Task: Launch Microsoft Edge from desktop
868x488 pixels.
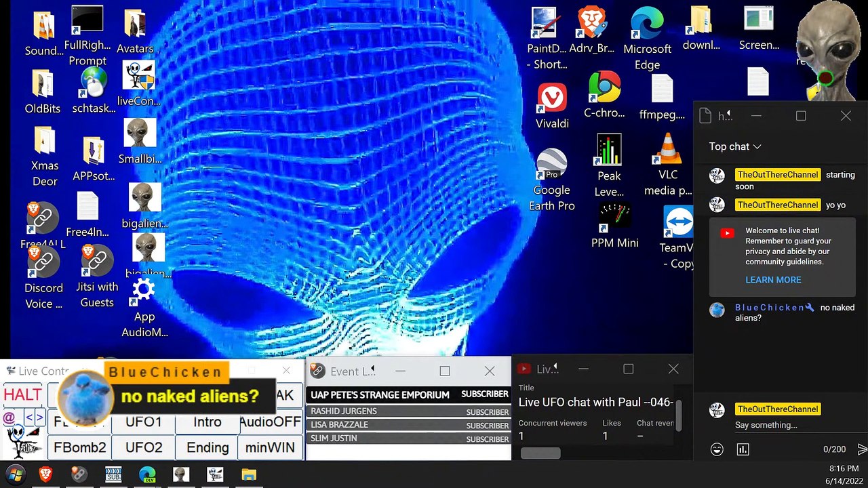Action: [647, 39]
